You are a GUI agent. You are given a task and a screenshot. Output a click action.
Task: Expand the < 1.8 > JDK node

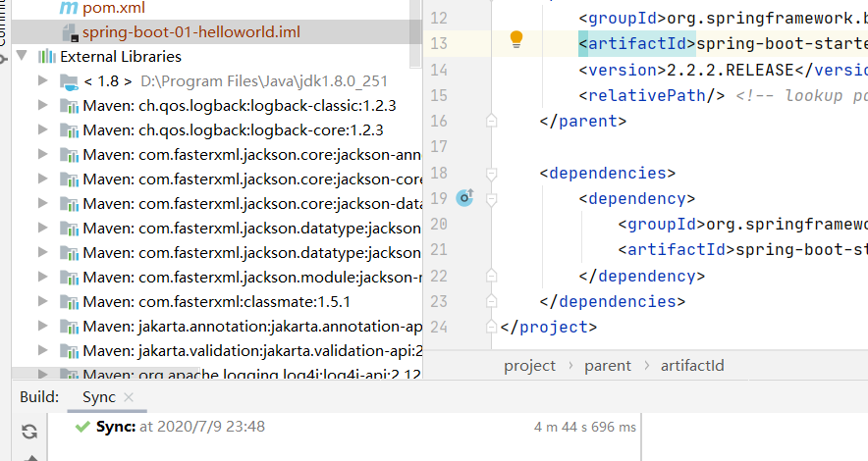click(x=43, y=81)
